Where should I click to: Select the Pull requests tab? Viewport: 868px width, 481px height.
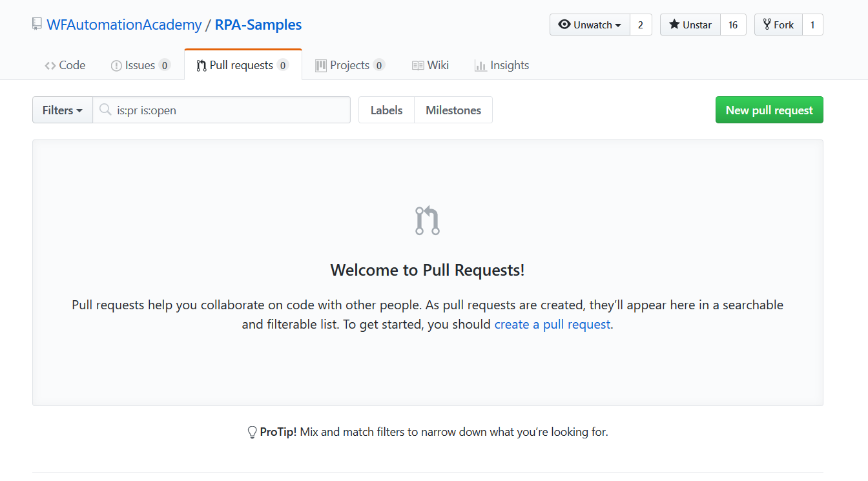pos(243,65)
